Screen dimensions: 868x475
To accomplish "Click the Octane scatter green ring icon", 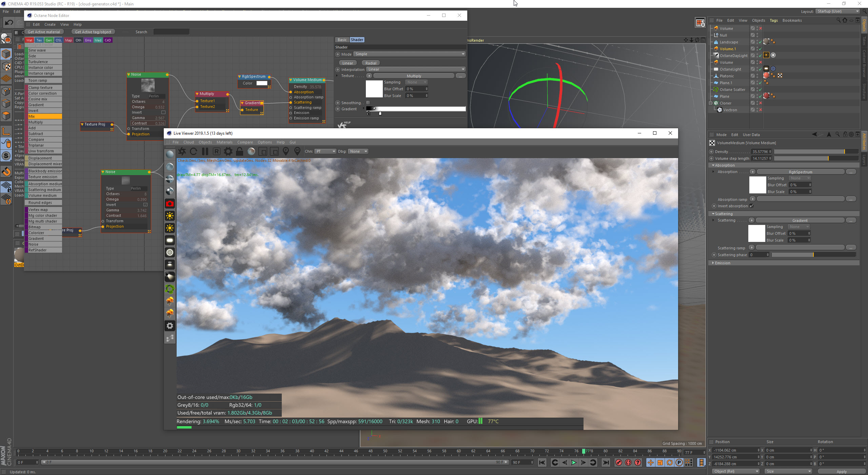I will tap(170, 289).
